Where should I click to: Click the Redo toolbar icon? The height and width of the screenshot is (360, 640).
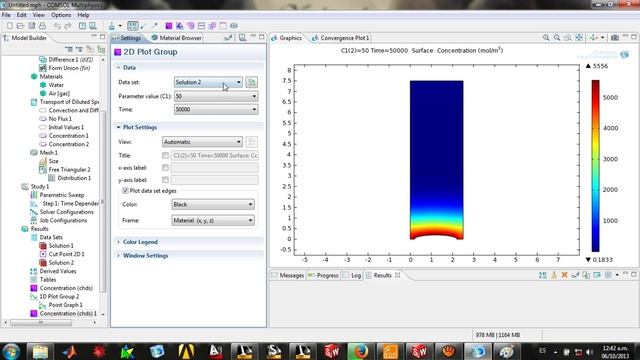click(68, 26)
